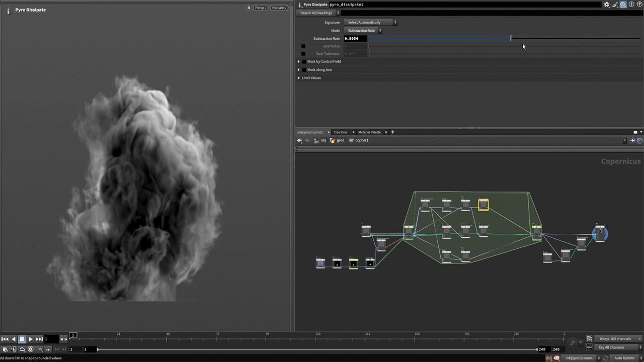Click the Key All Channels button
Image resolution: width=644 pixels, height=362 pixels.
[x=611, y=347]
